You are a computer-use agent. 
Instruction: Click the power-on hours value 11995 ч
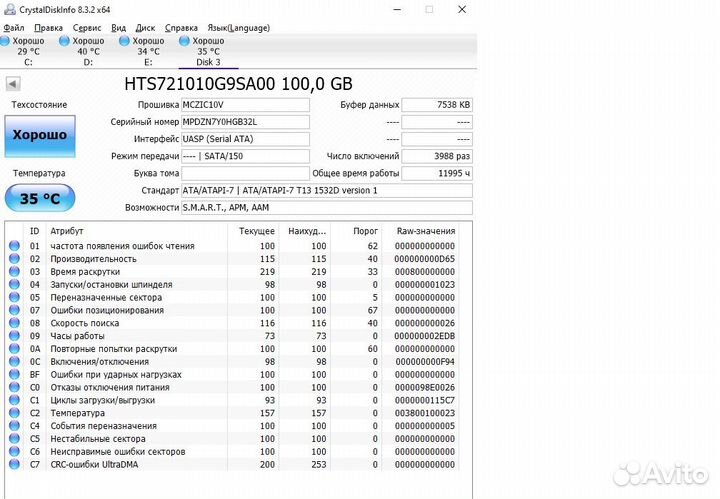[x=437, y=174]
